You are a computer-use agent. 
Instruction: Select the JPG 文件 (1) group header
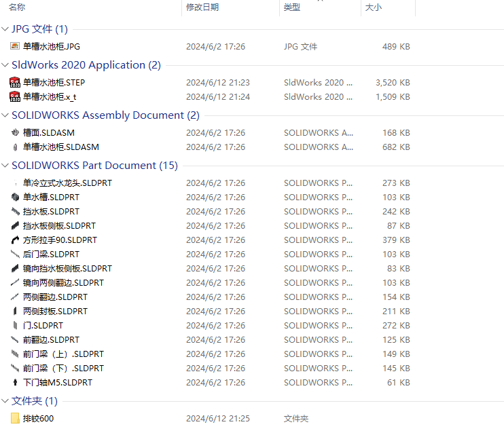click(39, 29)
